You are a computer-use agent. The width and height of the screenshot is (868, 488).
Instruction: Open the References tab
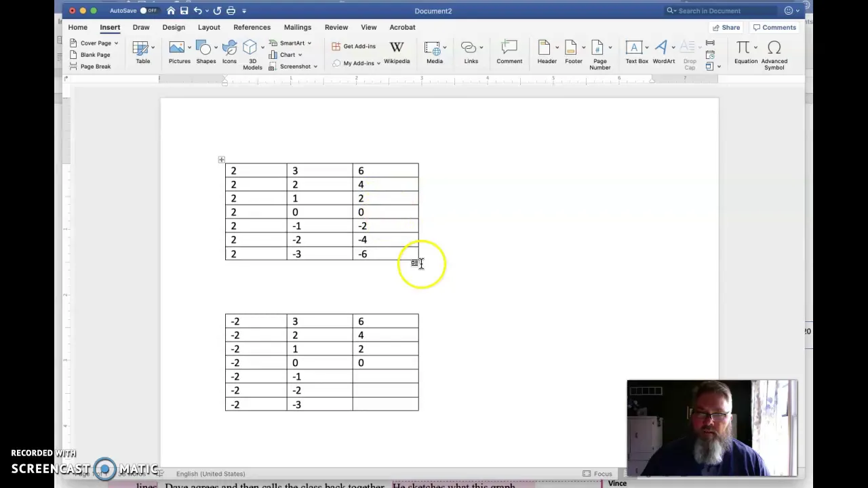(252, 27)
